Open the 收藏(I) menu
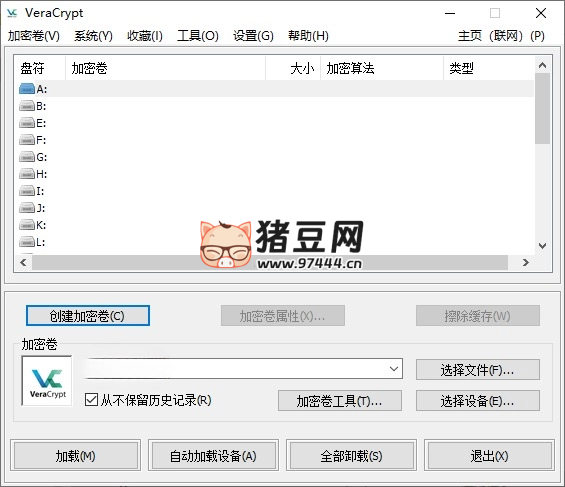Screen dimensions: 565x487 click(x=145, y=36)
